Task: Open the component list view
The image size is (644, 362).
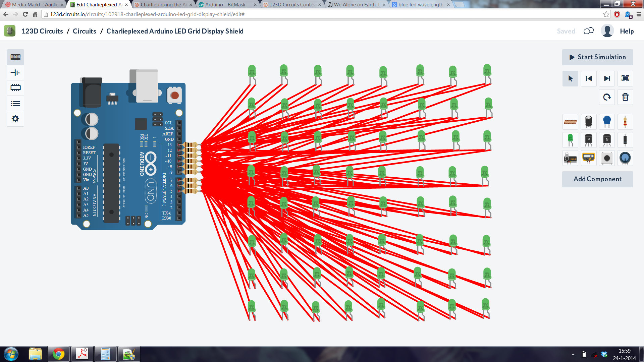Action: click(x=15, y=103)
